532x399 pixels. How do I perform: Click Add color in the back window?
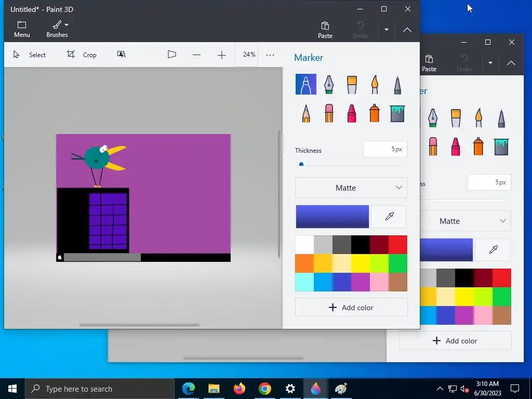(x=455, y=341)
